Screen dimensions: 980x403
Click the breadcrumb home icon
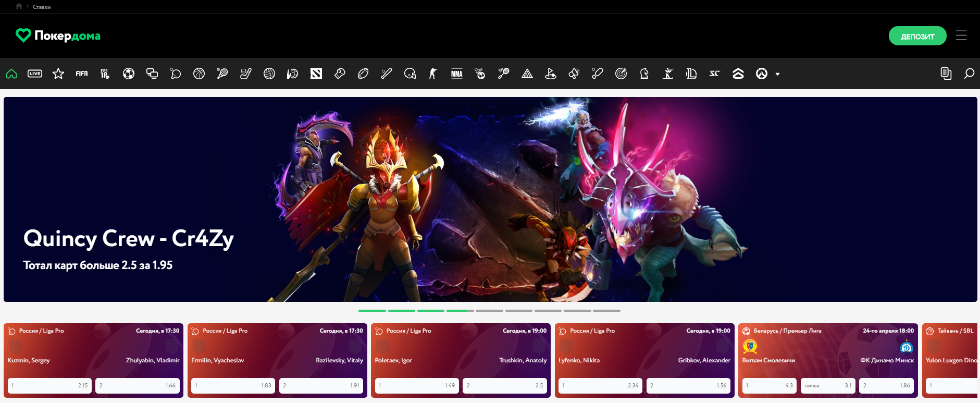19,6
